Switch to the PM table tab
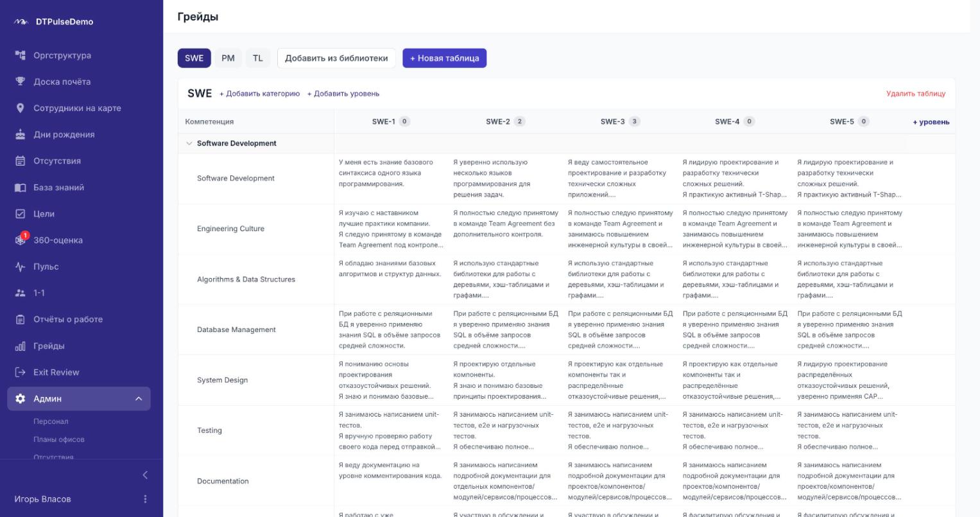 (228, 58)
